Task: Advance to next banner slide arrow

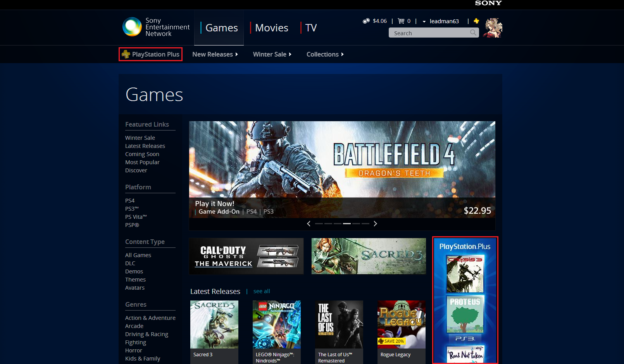Action: [x=375, y=223]
